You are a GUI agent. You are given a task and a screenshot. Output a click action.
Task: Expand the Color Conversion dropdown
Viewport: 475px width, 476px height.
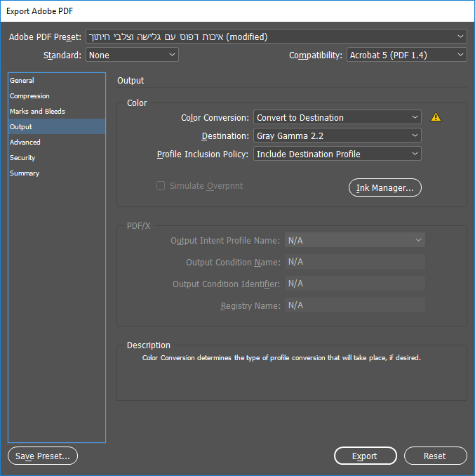pyautogui.click(x=337, y=117)
